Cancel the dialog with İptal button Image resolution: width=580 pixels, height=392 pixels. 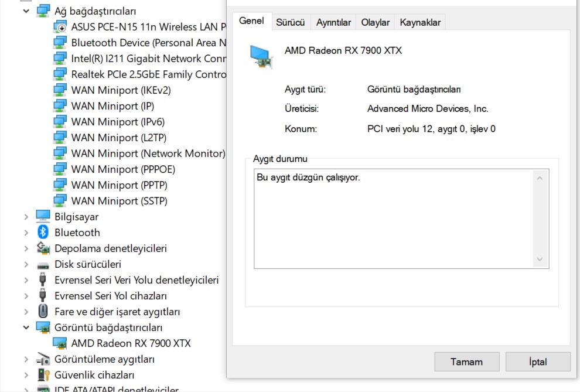(x=538, y=362)
